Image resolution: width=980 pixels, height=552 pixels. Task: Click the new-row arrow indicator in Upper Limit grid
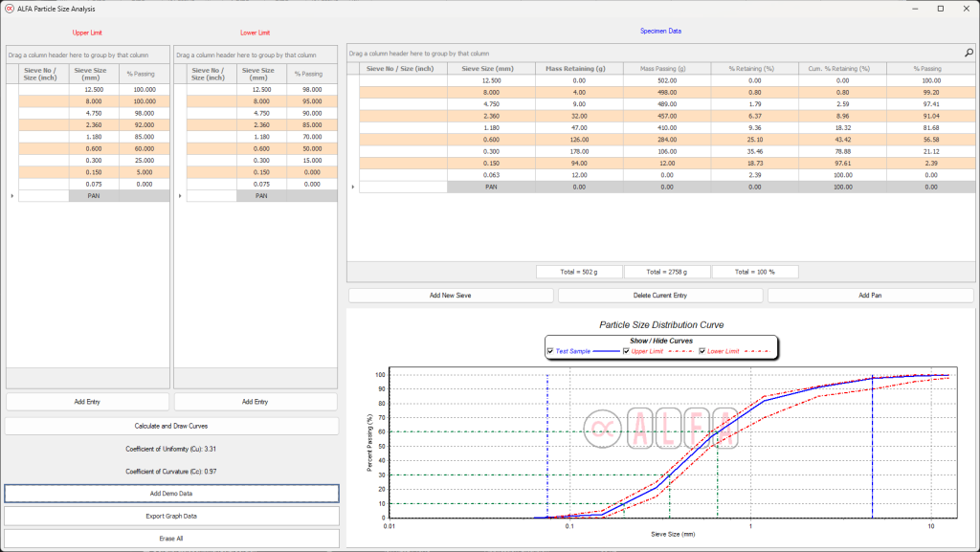click(11, 195)
